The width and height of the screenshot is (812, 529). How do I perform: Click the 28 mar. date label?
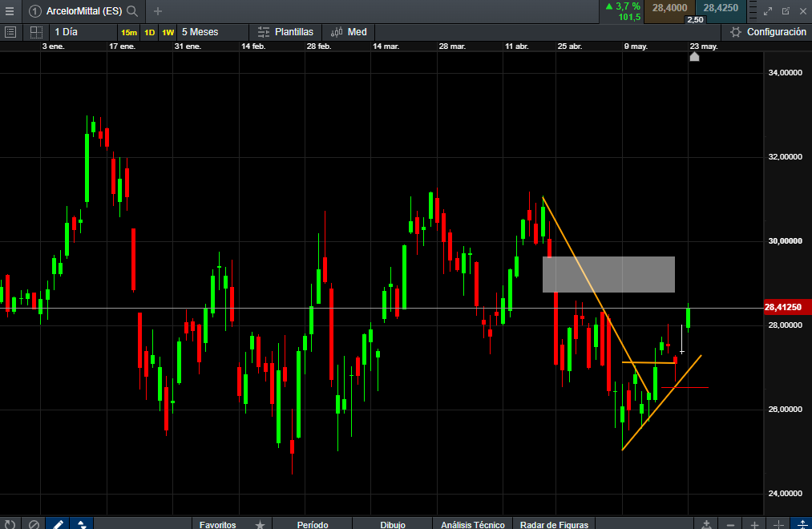(x=452, y=46)
